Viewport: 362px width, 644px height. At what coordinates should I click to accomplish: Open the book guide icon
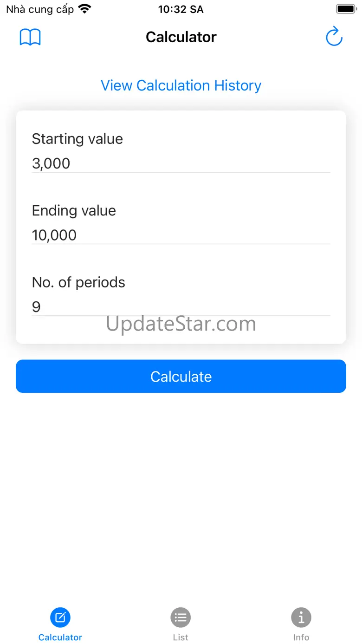click(30, 37)
